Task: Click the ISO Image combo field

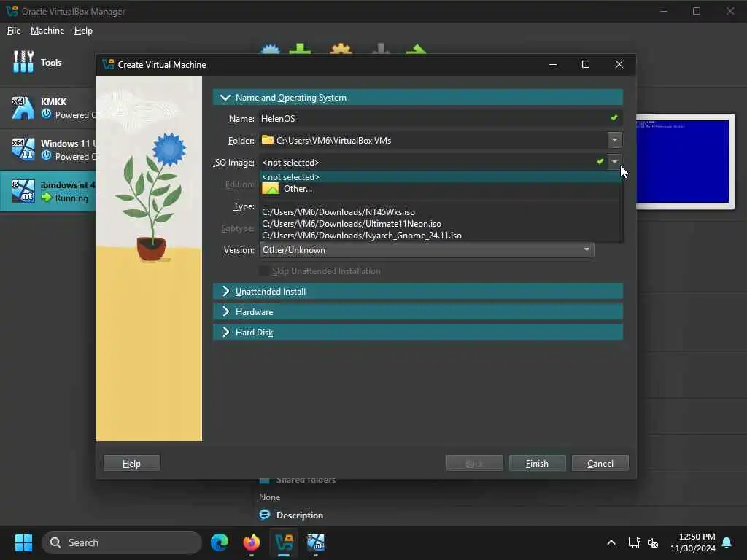Action: pyautogui.click(x=433, y=163)
